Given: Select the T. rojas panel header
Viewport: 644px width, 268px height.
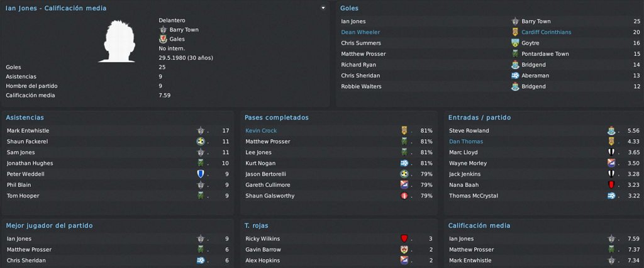Looking at the screenshot, I should pos(257,226).
